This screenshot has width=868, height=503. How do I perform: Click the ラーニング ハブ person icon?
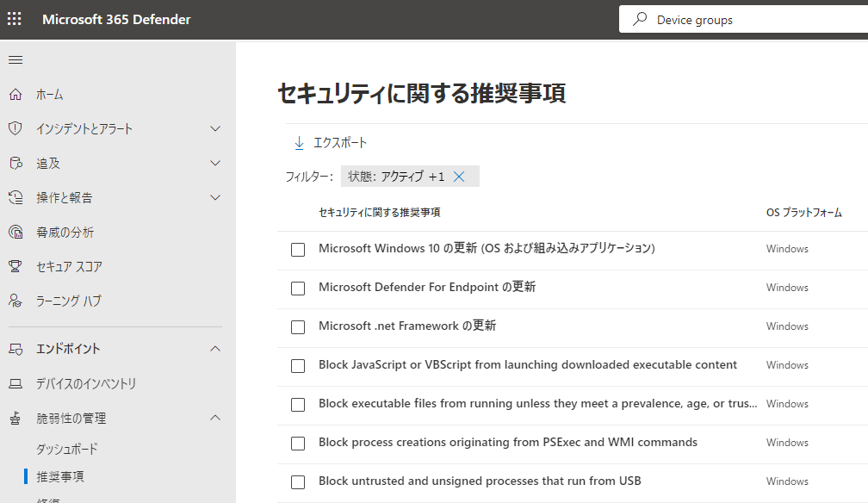coord(15,301)
